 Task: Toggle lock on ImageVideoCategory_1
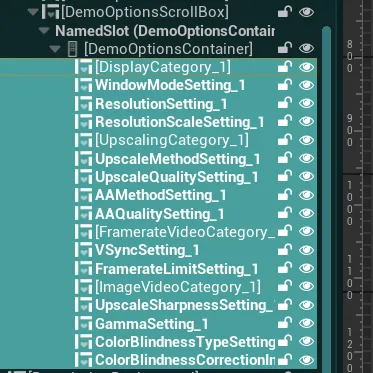click(285, 286)
